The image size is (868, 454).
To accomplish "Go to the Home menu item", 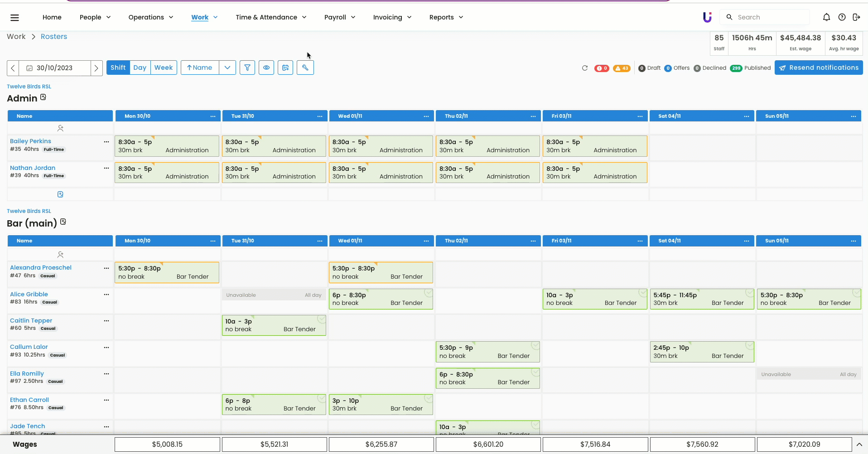I will 52,17.
